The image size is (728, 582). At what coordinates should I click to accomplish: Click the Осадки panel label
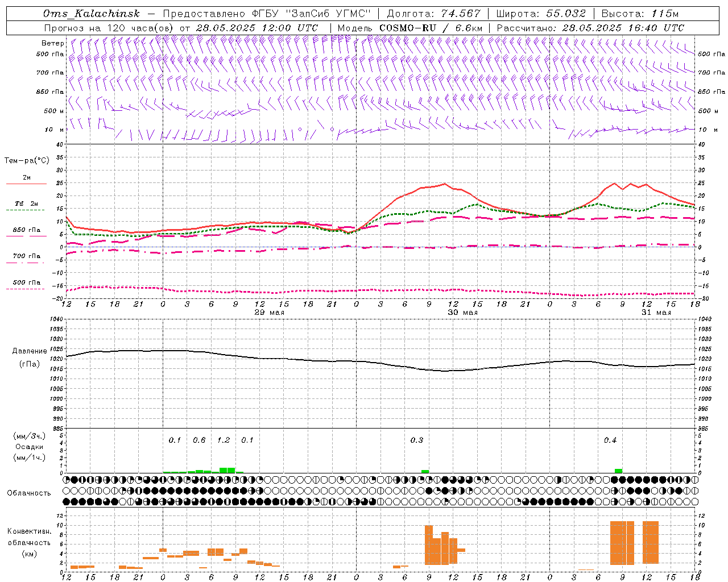[x=30, y=447]
